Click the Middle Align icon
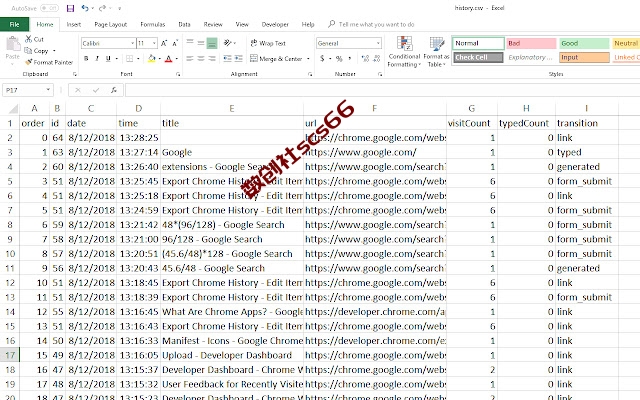The height and width of the screenshot is (400, 640). [201, 42]
